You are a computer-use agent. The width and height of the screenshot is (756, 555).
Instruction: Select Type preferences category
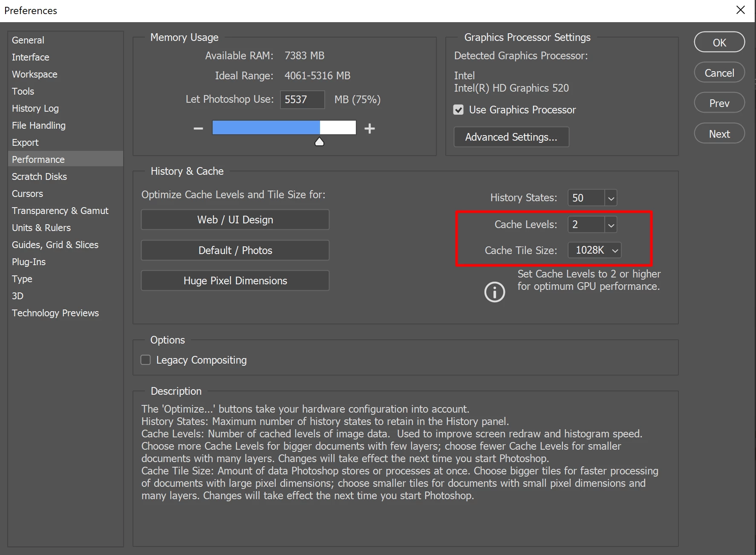coord(65,279)
